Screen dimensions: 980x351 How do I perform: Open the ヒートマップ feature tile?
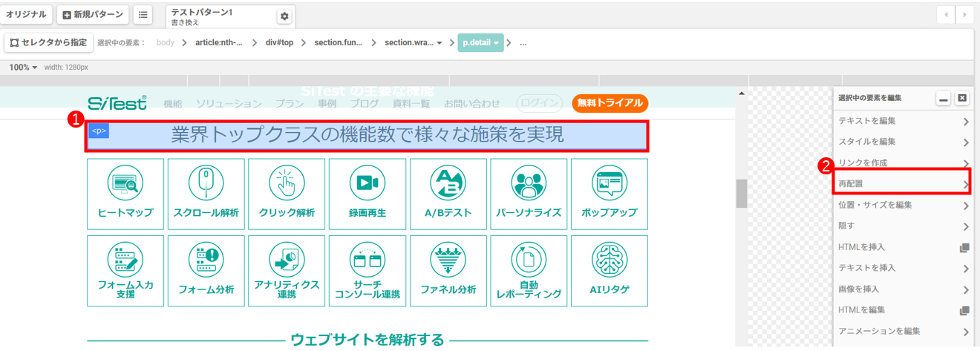tap(125, 194)
